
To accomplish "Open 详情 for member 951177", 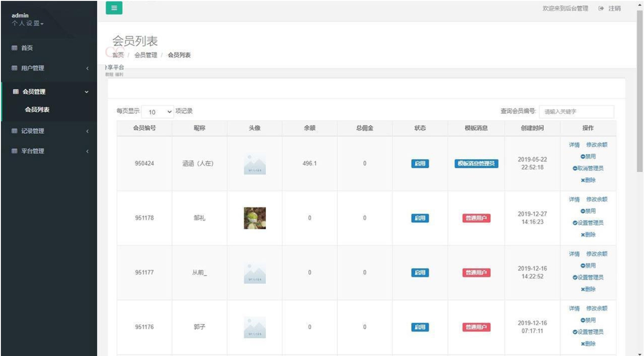I will coord(574,254).
